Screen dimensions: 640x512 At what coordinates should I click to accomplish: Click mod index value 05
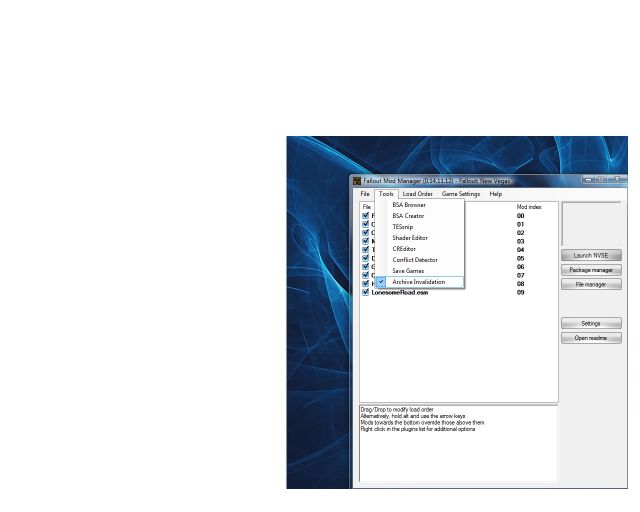coord(520,258)
